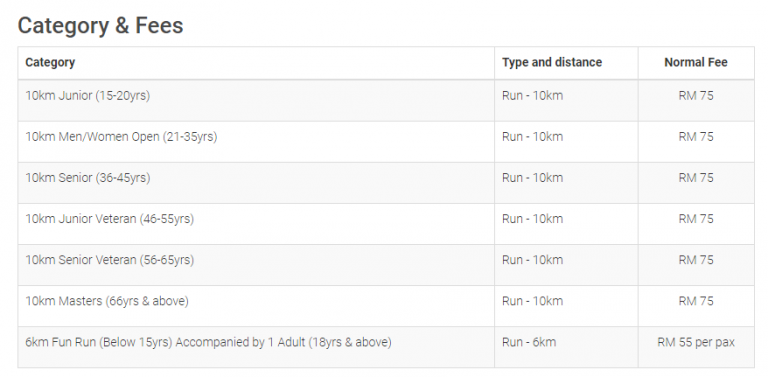Viewport: 768px width, 377px height.
Task: Click the RM 55 per pax fee
Action: 696,342
